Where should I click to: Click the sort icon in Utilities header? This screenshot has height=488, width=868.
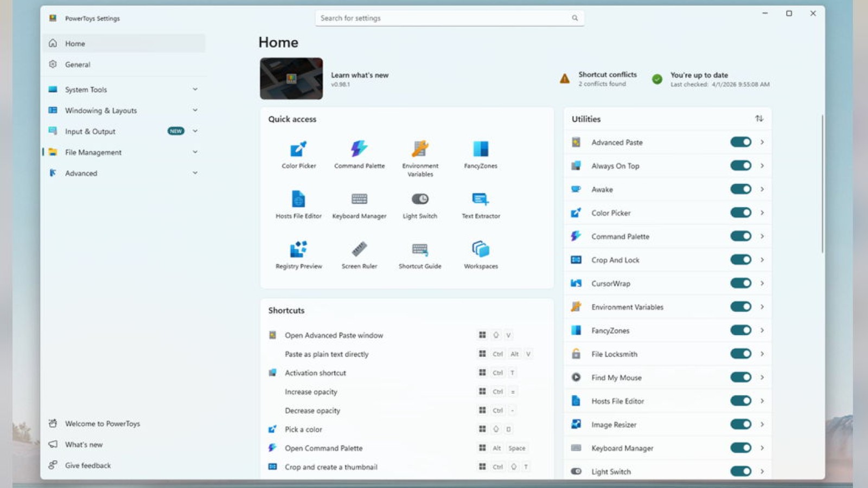click(x=759, y=119)
